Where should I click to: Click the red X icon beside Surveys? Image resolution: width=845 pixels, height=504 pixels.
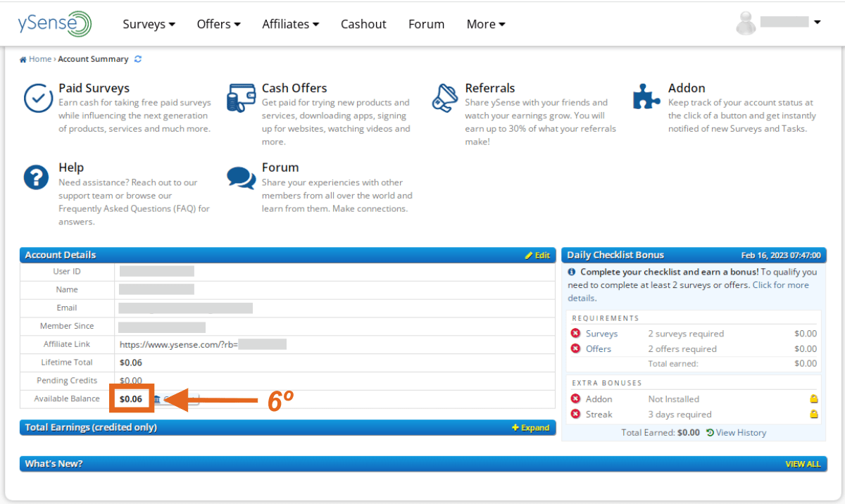coord(575,334)
